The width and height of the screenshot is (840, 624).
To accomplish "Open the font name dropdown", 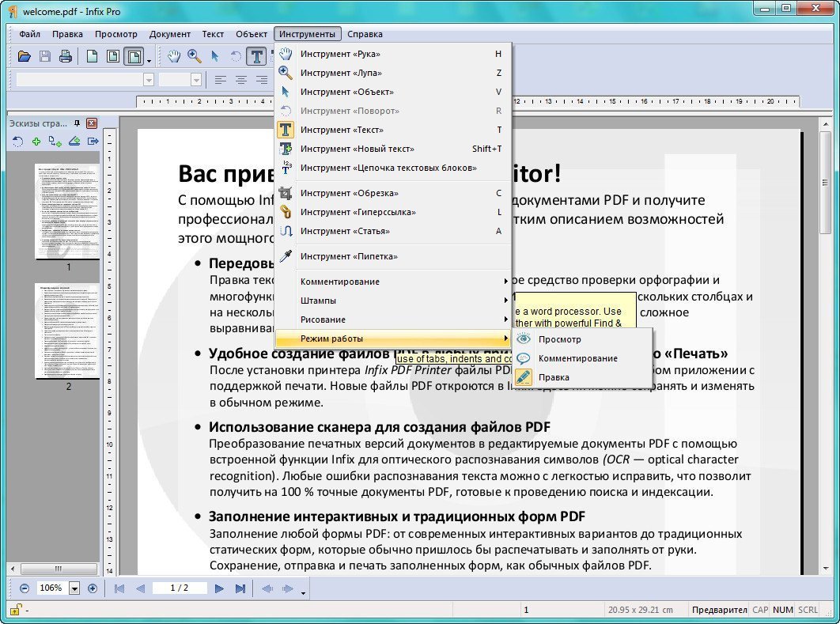I will (149, 80).
